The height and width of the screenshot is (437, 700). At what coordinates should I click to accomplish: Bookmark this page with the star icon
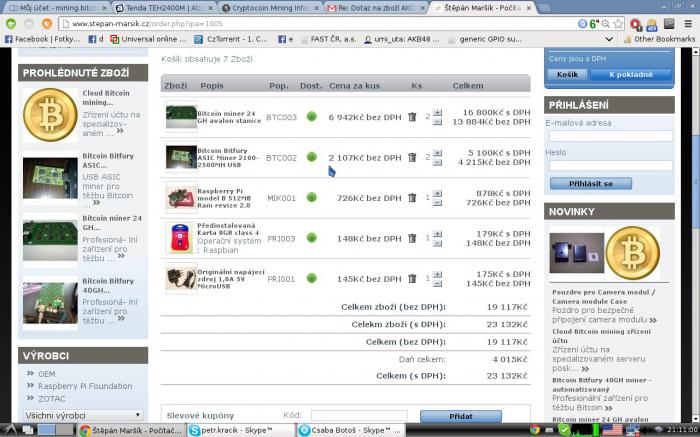click(618, 24)
